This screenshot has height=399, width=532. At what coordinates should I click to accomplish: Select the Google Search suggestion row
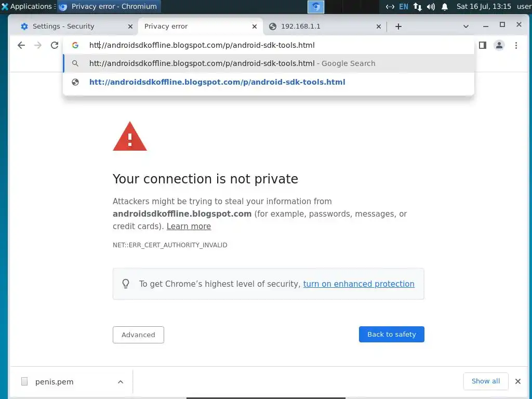point(269,63)
